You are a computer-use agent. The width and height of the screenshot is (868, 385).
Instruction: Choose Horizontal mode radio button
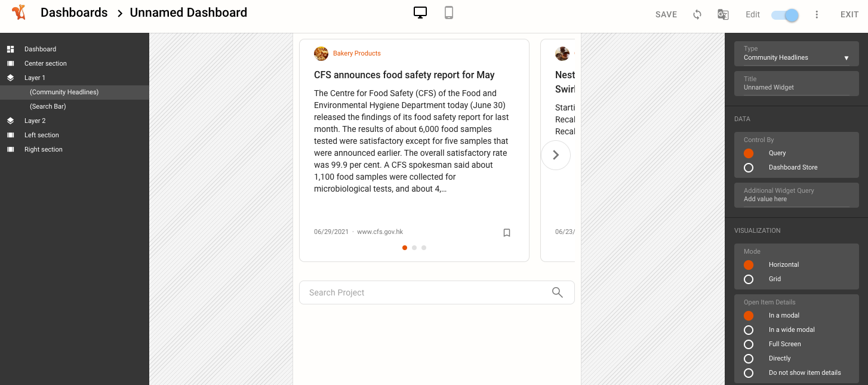click(x=749, y=265)
